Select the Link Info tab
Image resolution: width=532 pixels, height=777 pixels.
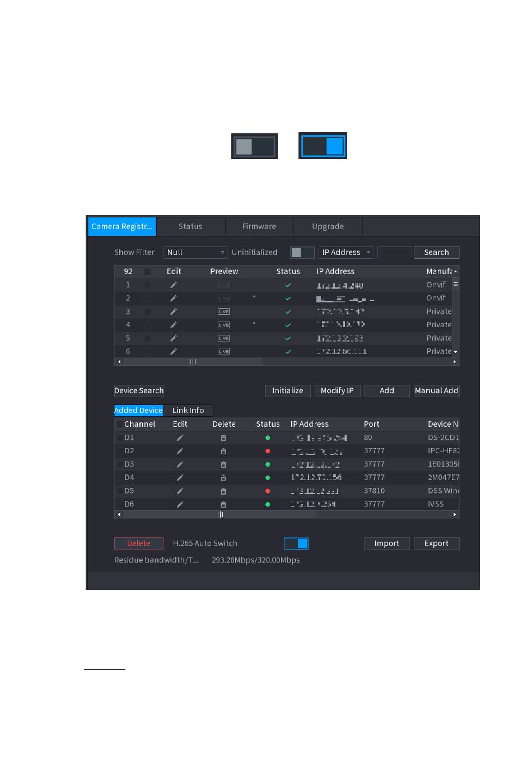click(x=188, y=411)
